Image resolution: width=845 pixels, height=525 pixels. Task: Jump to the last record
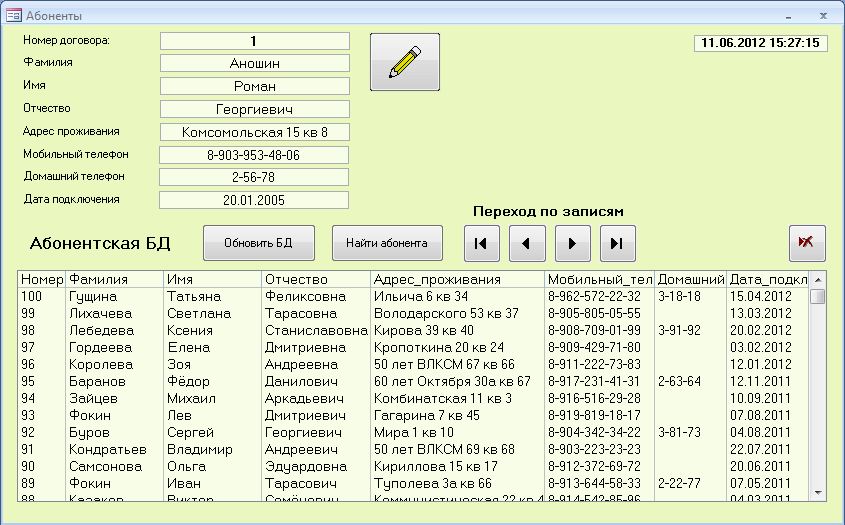(618, 243)
